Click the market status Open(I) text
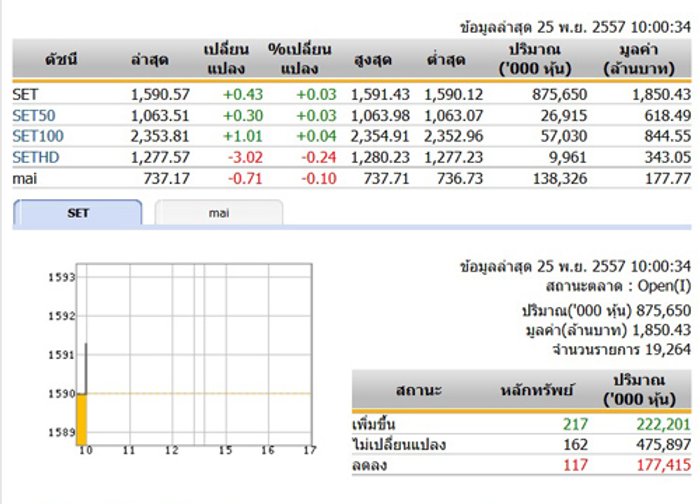The image size is (700, 504). tap(664, 286)
